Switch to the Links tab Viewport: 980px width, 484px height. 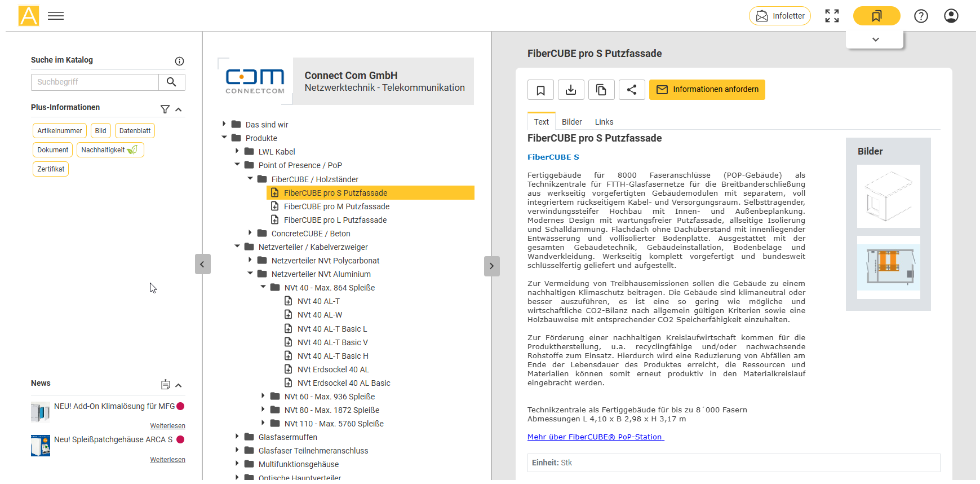(604, 122)
